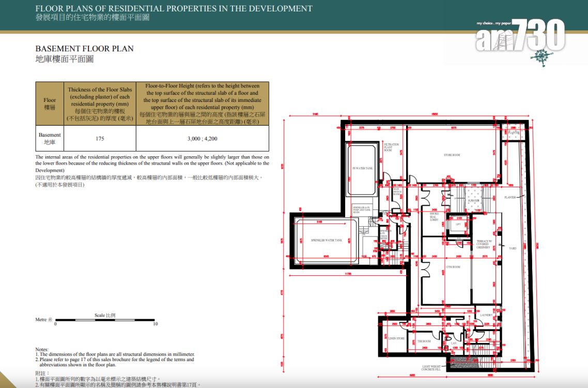Click the FS Water Tank outline
This screenshot has width=588, height=388.
pyautogui.click(x=362, y=169)
